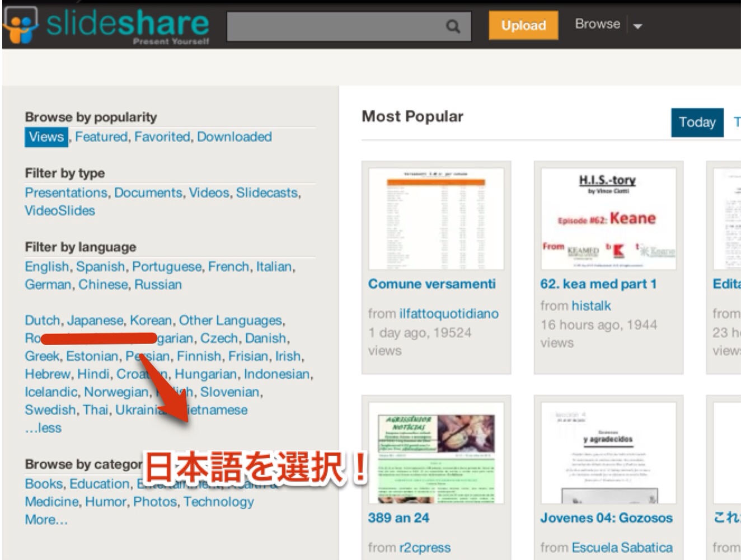
Task: Filter language to Greek
Action: [x=42, y=356]
